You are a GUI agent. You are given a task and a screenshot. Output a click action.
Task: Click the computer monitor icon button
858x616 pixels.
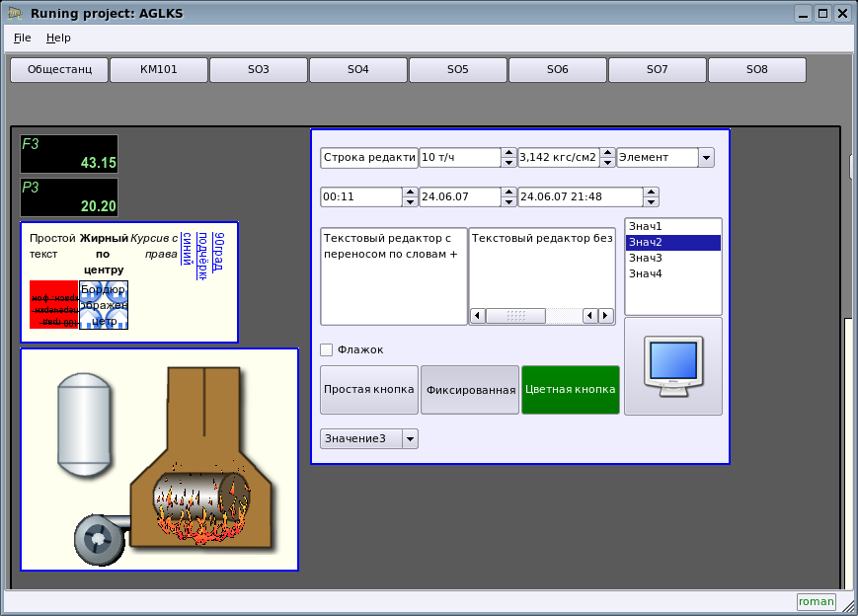click(672, 366)
